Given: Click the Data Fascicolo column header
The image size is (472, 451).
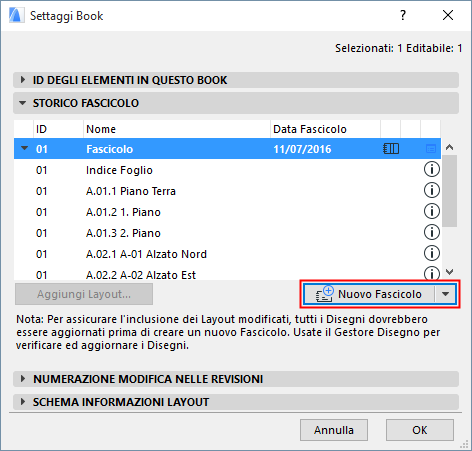Looking at the screenshot, I should coord(325,129).
